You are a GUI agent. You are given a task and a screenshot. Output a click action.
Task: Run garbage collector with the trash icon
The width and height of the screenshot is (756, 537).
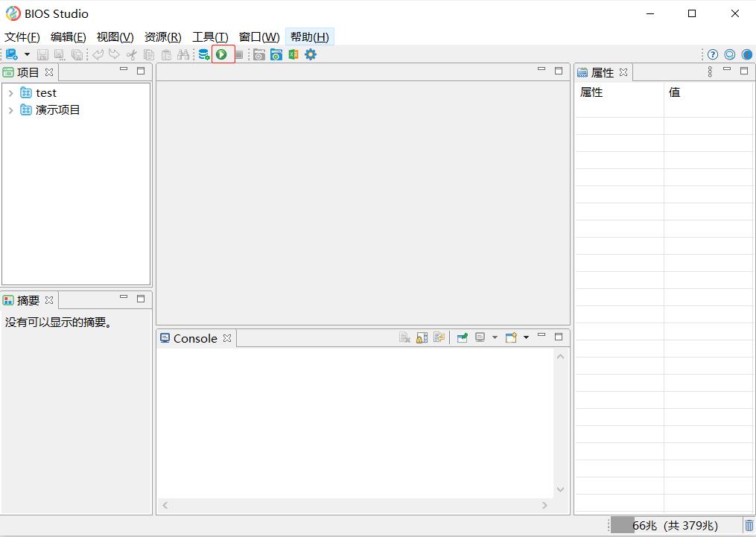click(749, 525)
